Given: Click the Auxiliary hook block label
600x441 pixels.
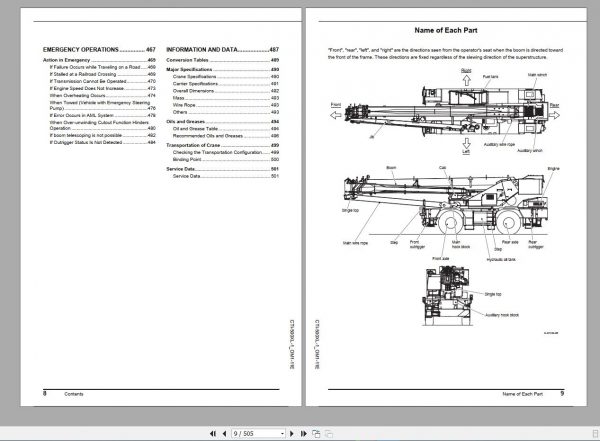Looking at the screenshot, I should point(502,315).
